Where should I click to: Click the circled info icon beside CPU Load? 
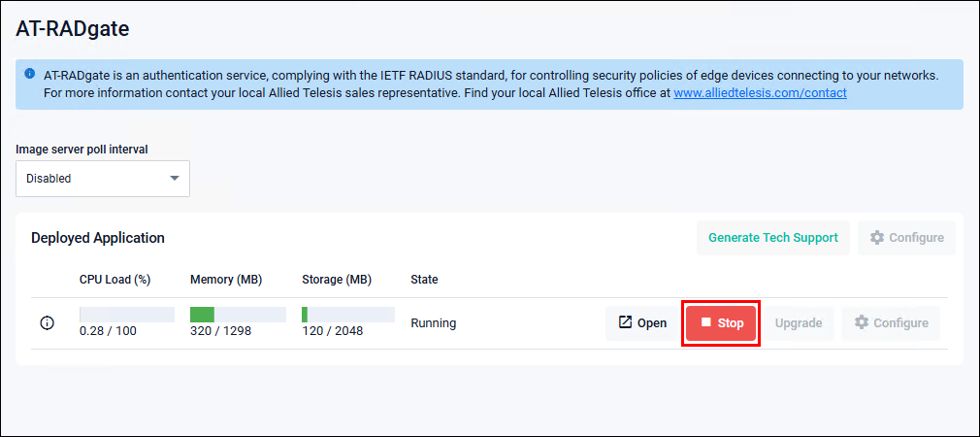coord(47,323)
